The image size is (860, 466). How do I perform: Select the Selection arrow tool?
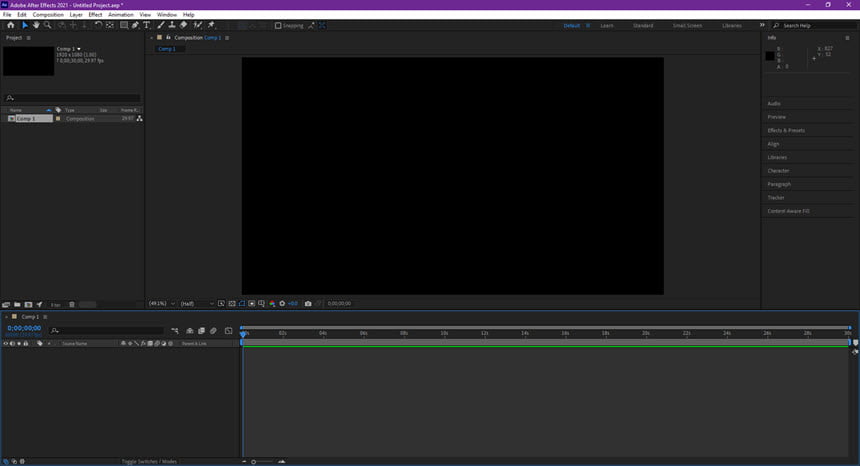click(x=25, y=25)
